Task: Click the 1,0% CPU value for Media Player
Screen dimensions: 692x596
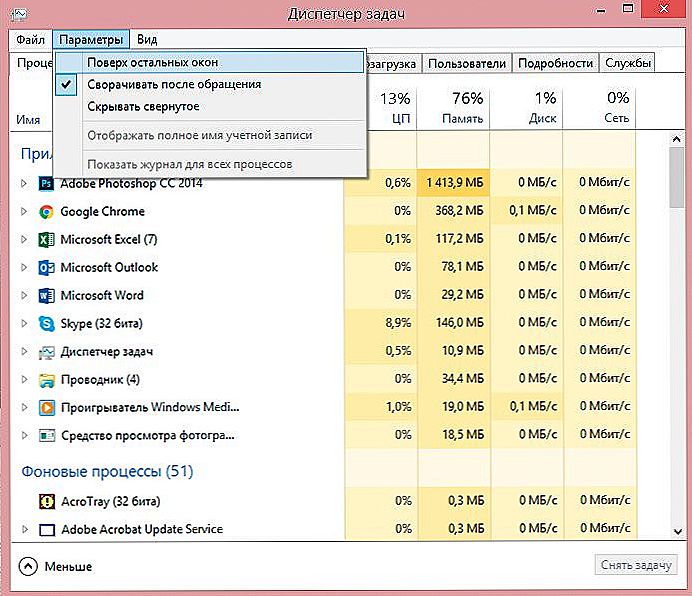Action: click(x=399, y=407)
